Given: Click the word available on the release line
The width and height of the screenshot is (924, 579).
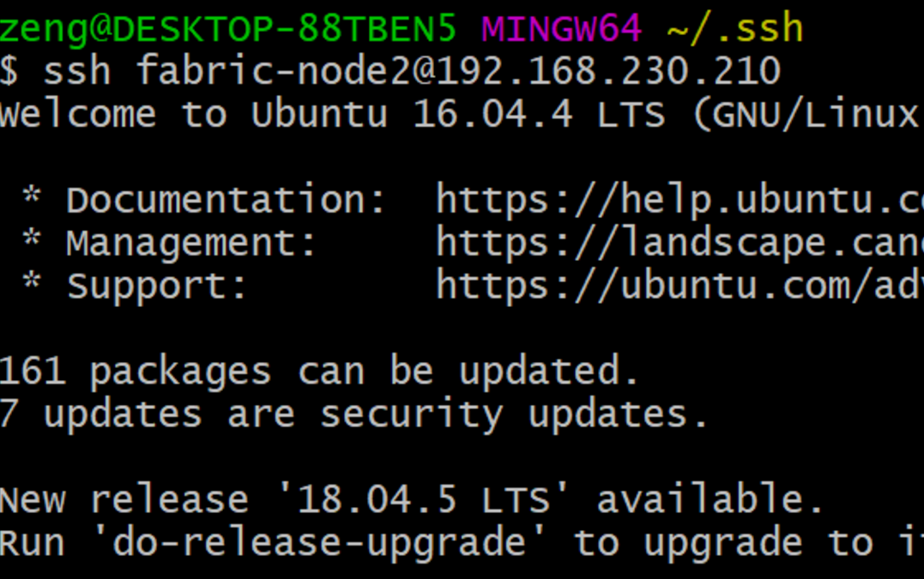Looking at the screenshot, I should coord(709,500).
